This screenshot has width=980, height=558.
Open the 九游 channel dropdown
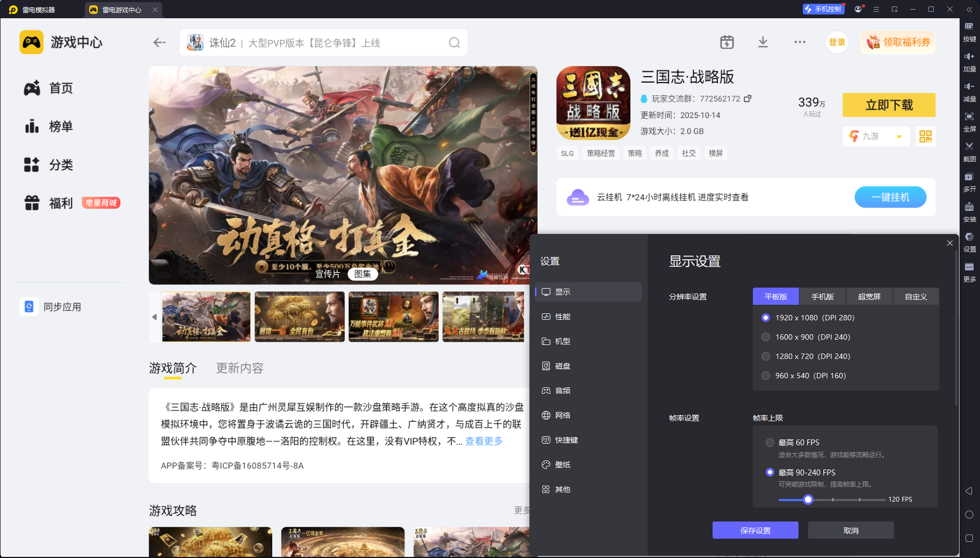[876, 136]
